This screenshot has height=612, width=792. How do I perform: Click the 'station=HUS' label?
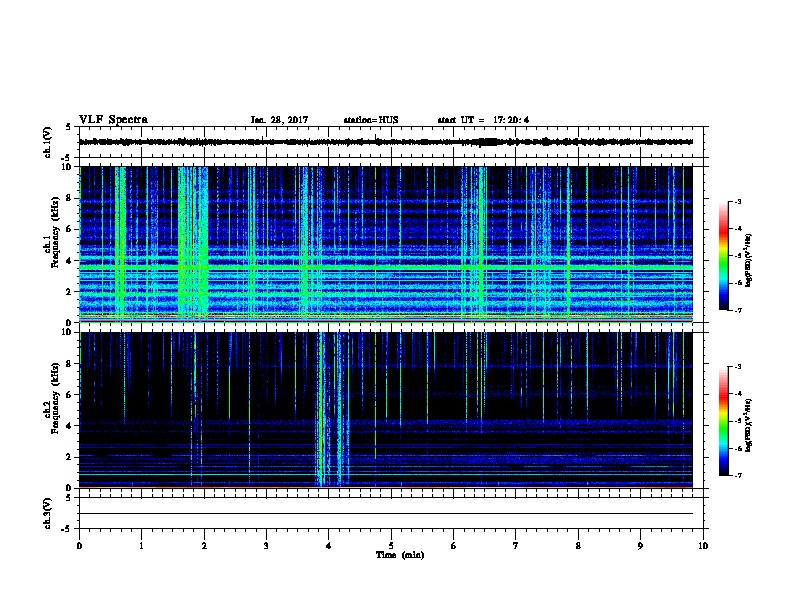click(371, 120)
